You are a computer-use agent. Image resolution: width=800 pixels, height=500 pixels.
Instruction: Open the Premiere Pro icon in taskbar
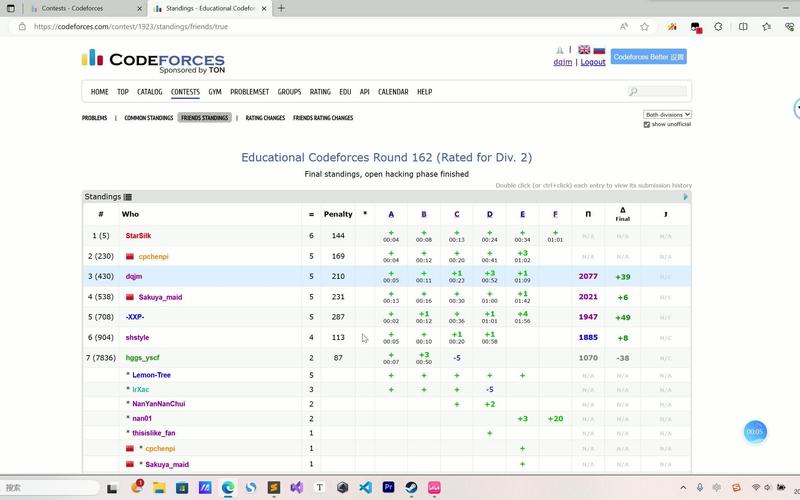(388, 488)
